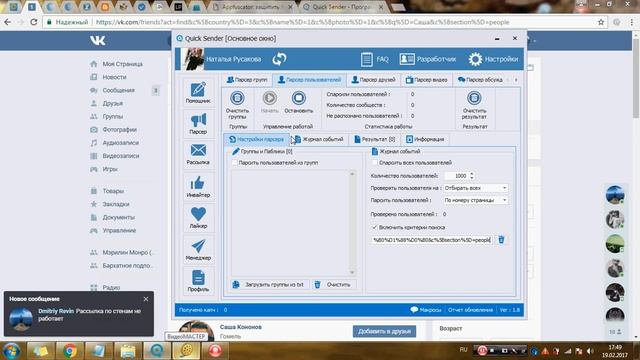This screenshot has width=640, height=360.
Task: Bookmark page with the star icon
Action: (601, 22)
